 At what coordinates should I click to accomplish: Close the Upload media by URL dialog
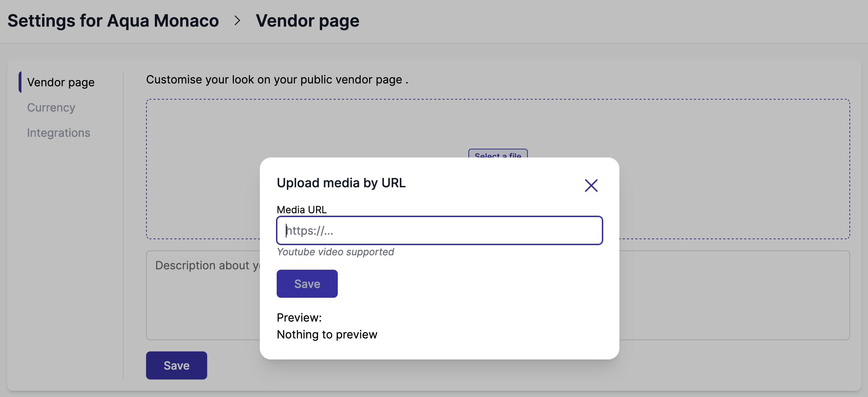point(591,186)
